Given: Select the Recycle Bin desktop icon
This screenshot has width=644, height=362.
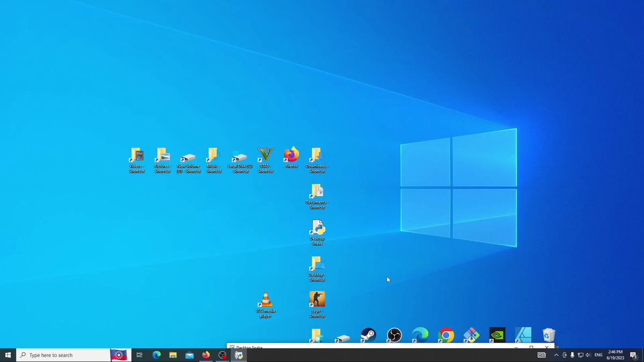Looking at the screenshot, I should (548, 335).
